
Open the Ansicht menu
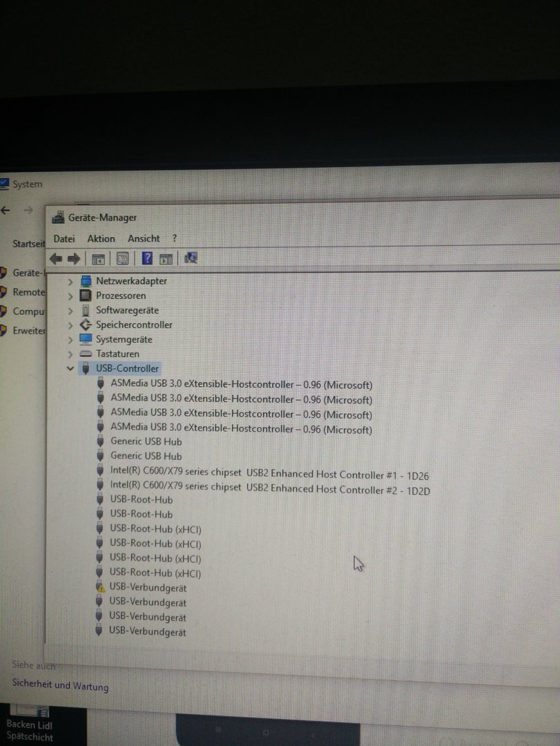point(144,238)
